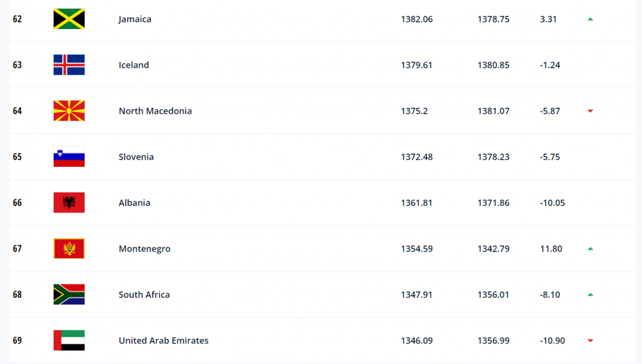Open the Albania flag image
The height and width of the screenshot is (364, 642).
click(69, 202)
